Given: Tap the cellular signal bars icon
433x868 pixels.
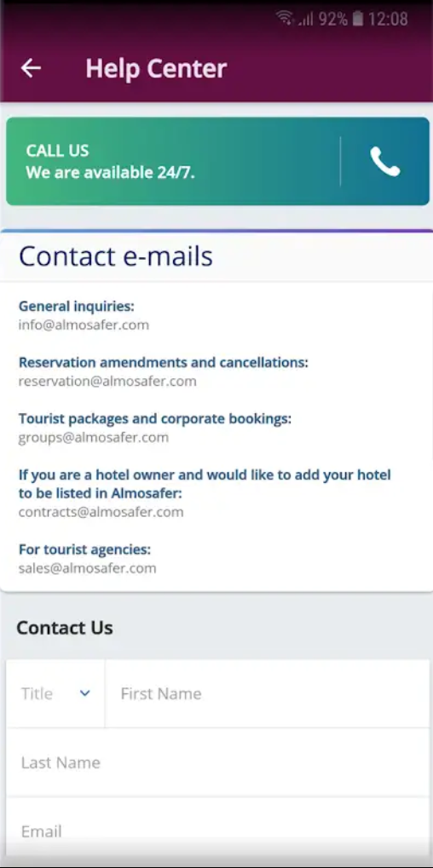Looking at the screenshot, I should coord(306,20).
